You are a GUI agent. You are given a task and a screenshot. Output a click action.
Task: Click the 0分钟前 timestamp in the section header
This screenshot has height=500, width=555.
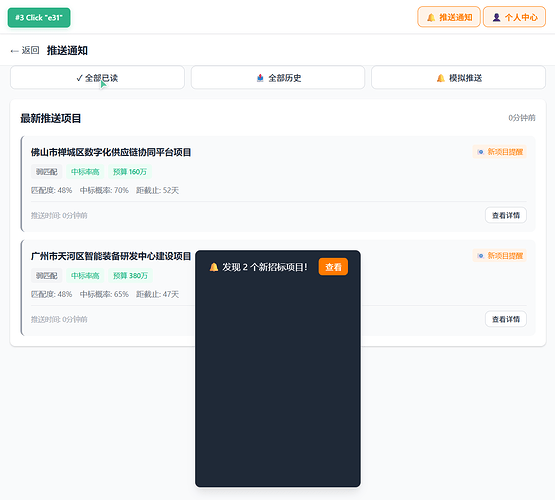(522, 118)
